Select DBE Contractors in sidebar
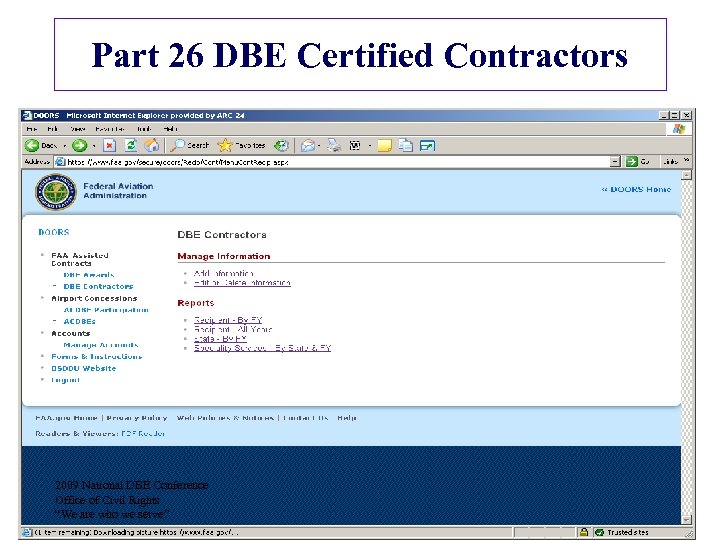Screen dimensions: 720x540 click(x=98, y=287)
